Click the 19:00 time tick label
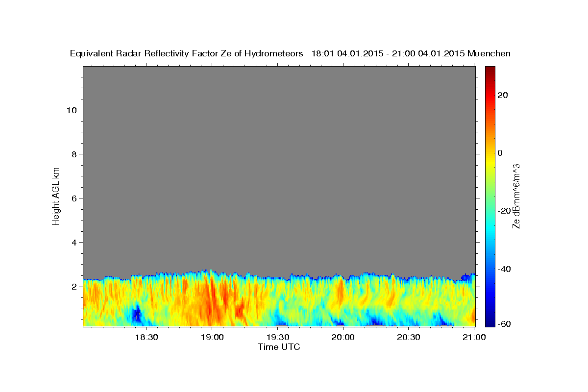This screenshot has height=392, width=588. [x=212, y=337]
